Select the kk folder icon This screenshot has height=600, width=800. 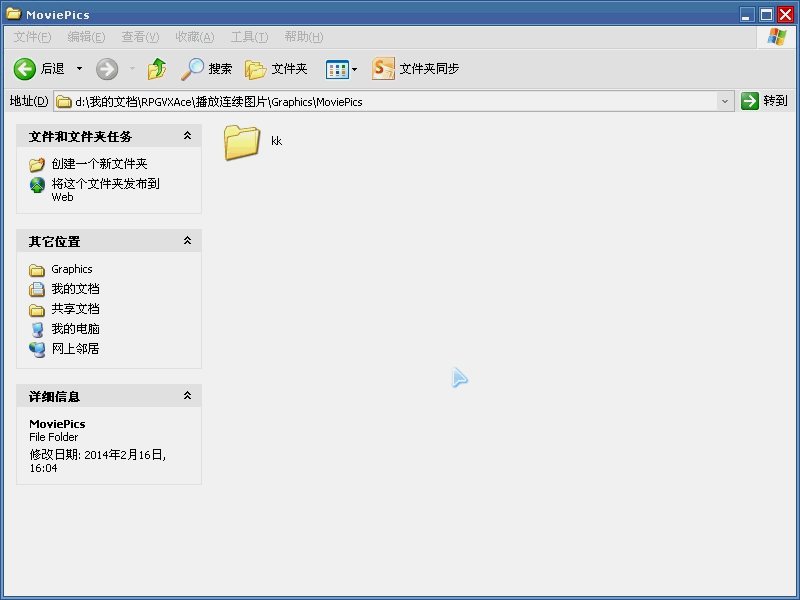(242, 142)
